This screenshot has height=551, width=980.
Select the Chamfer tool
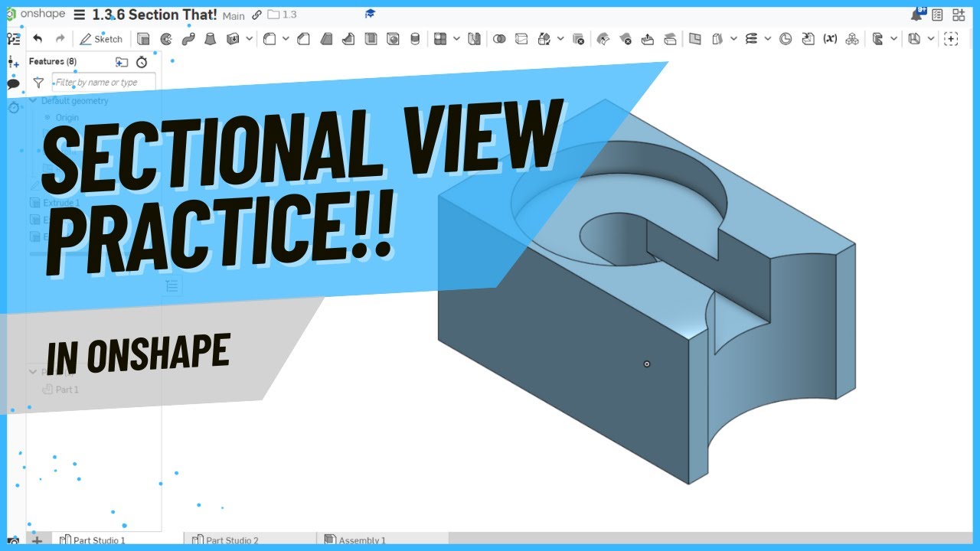click(x=303, y=39)
